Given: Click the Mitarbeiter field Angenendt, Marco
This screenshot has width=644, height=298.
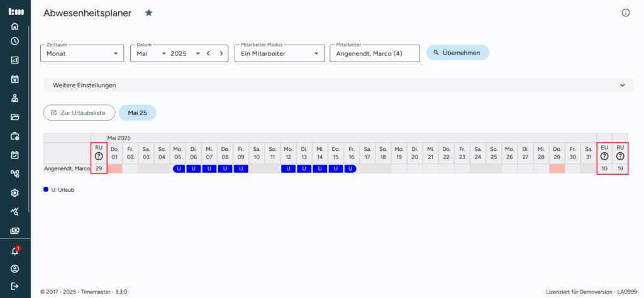Looking at the screenshot, I should tap(374, 53).
